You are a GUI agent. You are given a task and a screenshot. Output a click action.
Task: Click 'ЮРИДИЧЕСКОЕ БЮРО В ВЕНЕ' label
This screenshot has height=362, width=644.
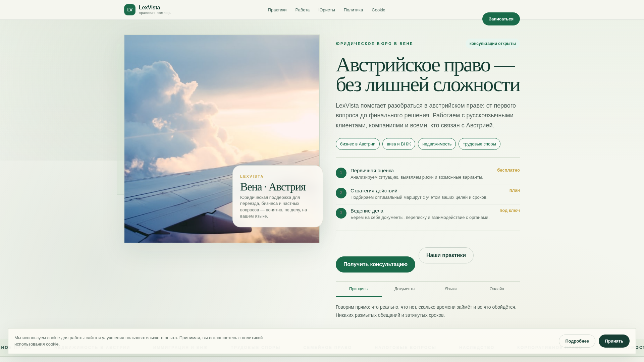pyautogui.click(x=374, y=44)
